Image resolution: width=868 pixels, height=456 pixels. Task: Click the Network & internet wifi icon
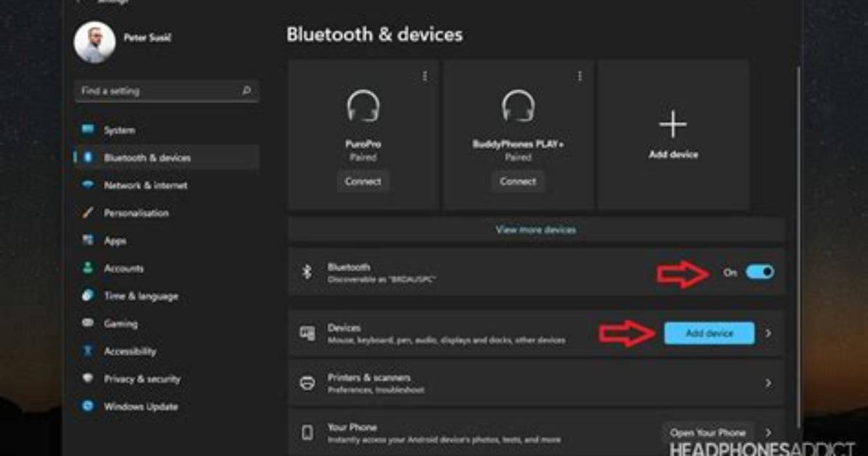coord(88,184)
